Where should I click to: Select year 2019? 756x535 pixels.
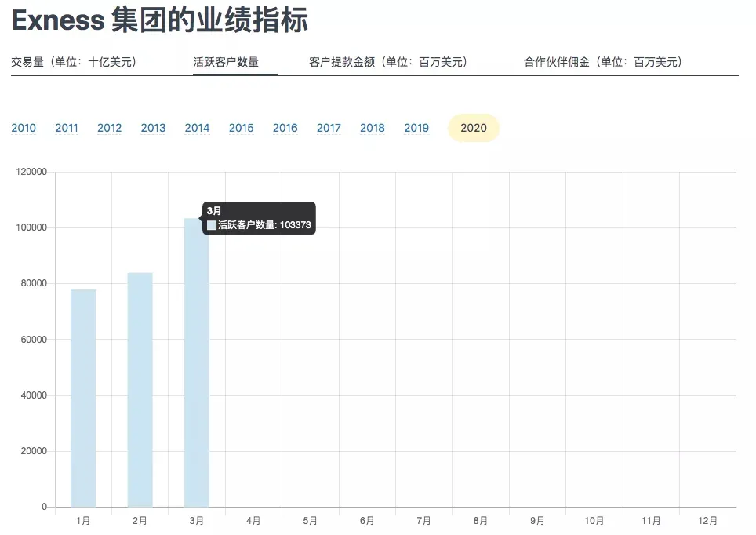pos(416,128)
